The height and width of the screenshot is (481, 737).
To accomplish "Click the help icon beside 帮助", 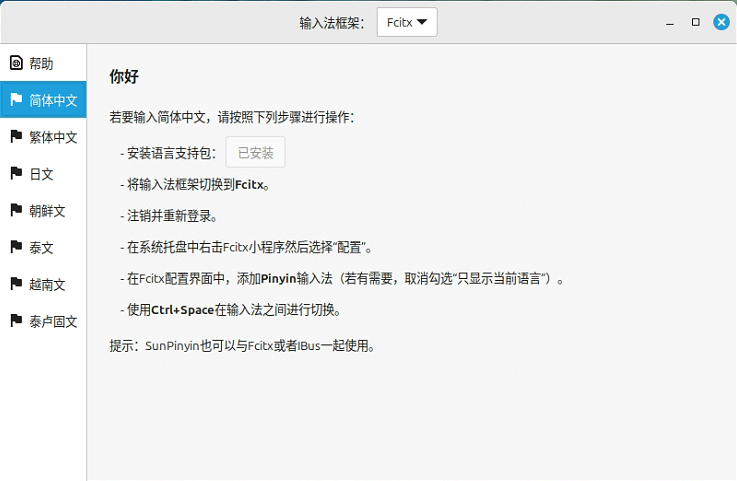I will tap(16, 63).
